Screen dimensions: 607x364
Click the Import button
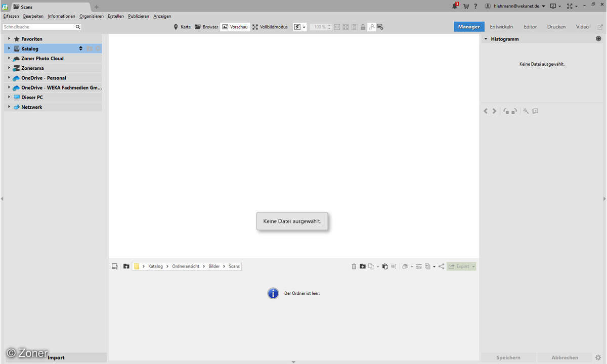click(56, 357)
